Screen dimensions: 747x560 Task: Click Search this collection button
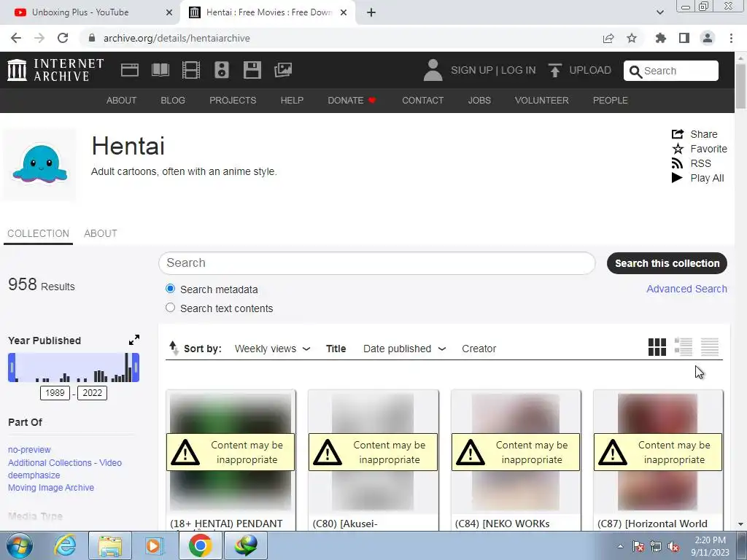pos(667,263)
